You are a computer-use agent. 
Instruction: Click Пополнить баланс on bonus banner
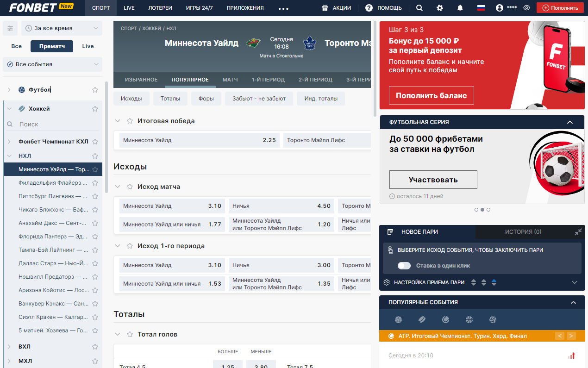click(x=432, y=95)
